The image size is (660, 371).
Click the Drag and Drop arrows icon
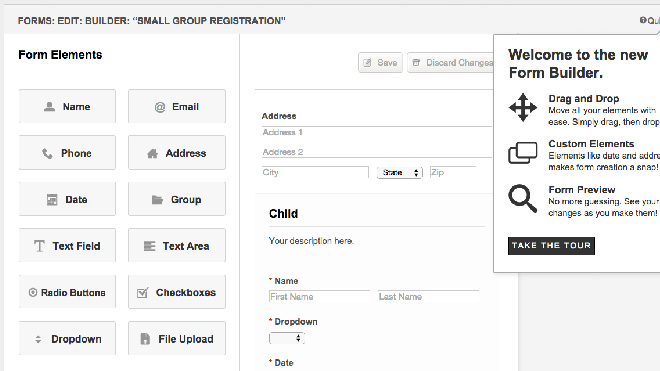click(523, 107)
